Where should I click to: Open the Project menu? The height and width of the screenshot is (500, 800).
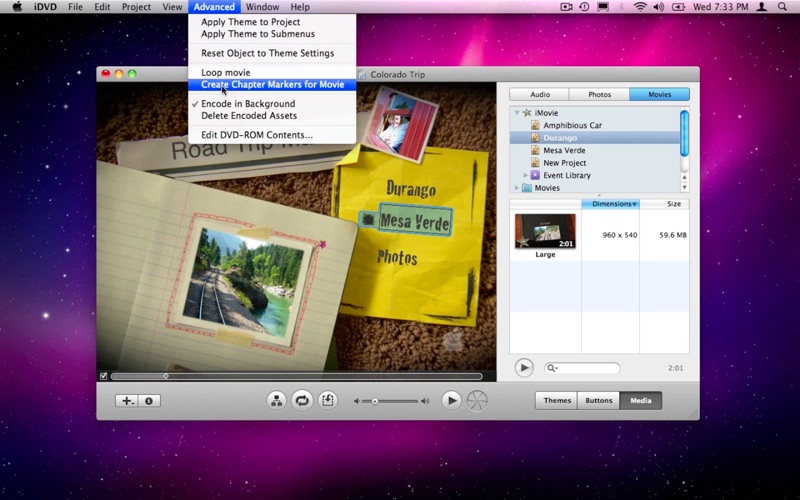[x=136, y=7]
